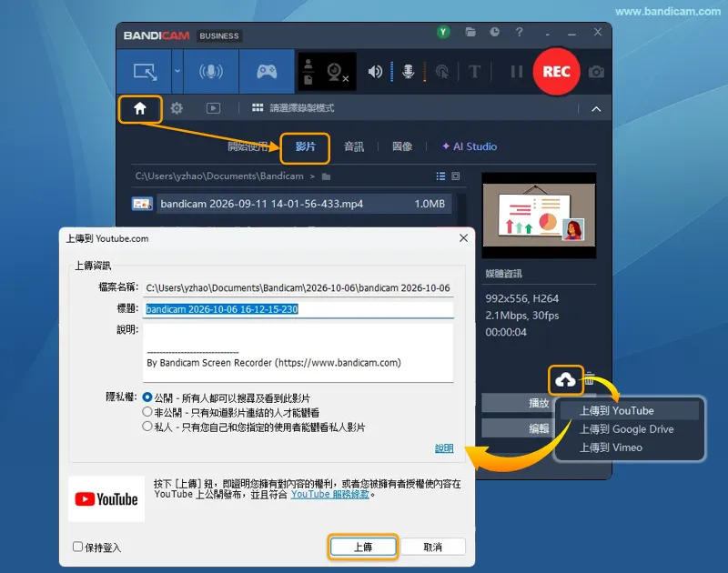Select 私人 private privacy radio button
728x573 pixels.
(147, 427)
